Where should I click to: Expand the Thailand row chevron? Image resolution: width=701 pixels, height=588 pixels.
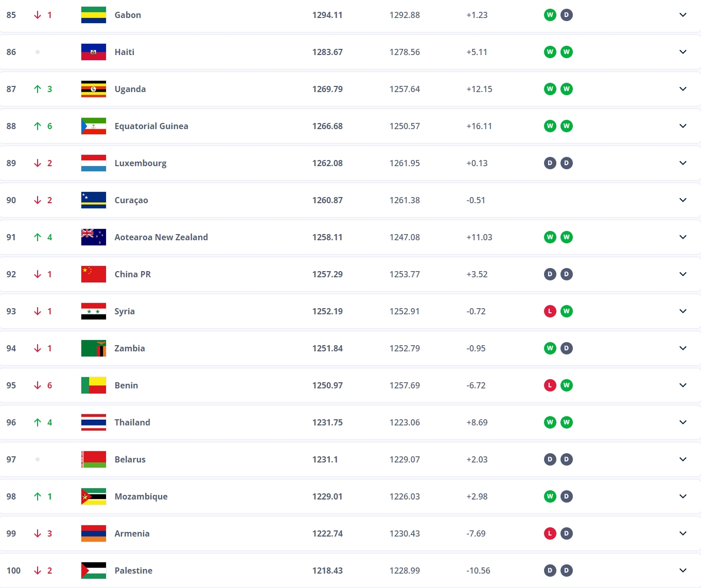tap(683, 422)
